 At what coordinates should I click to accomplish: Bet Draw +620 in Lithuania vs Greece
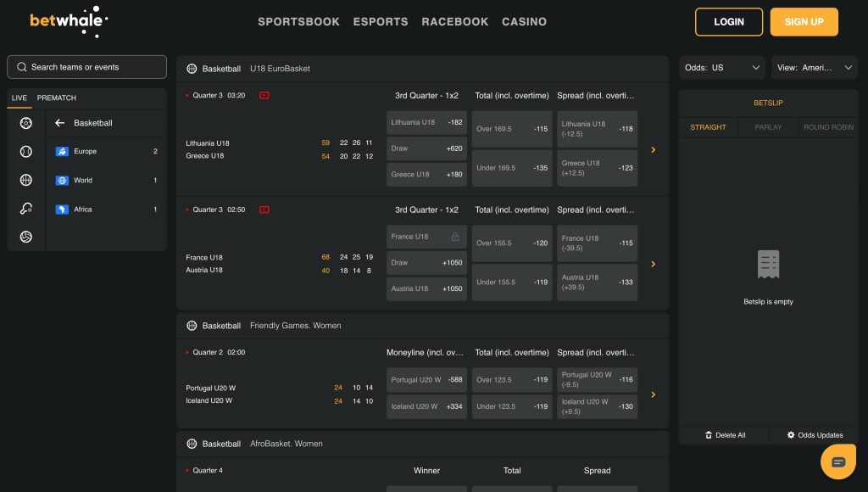(426, 148)
